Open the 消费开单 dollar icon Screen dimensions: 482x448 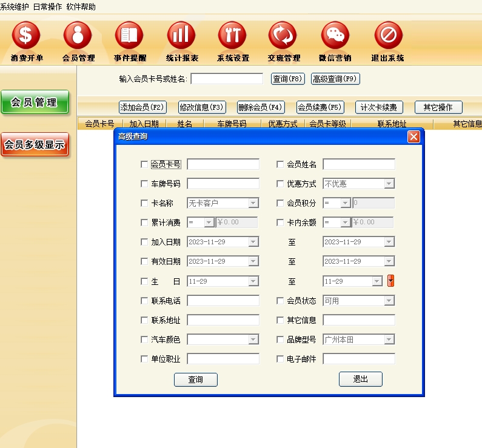pos(26,36)
